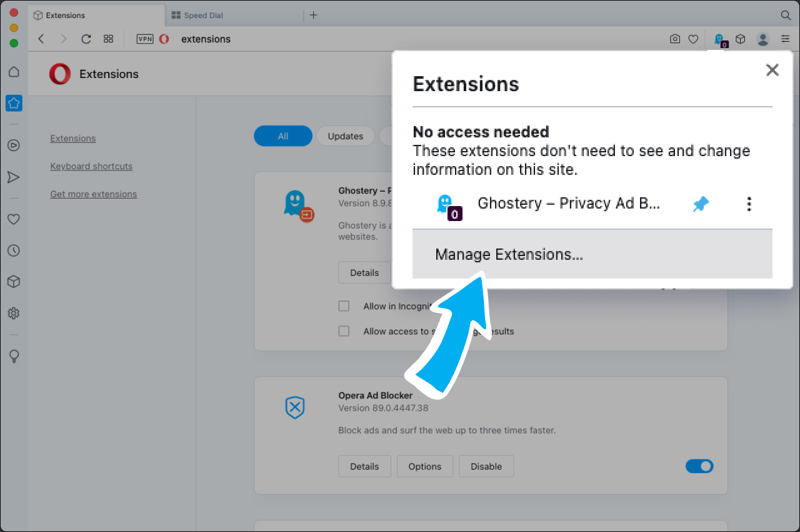
Task: Enable Allow in Incognito for Ghostery
Action: point(344,306)
